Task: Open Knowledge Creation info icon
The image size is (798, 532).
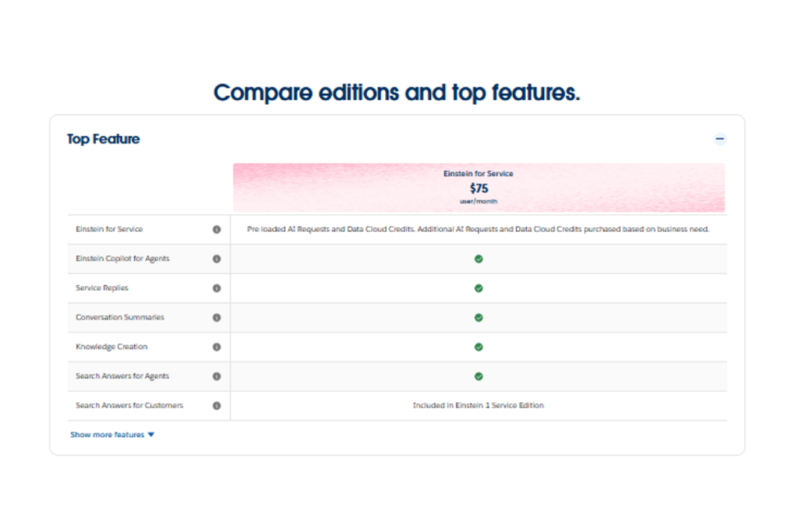Action: (217, 347)
